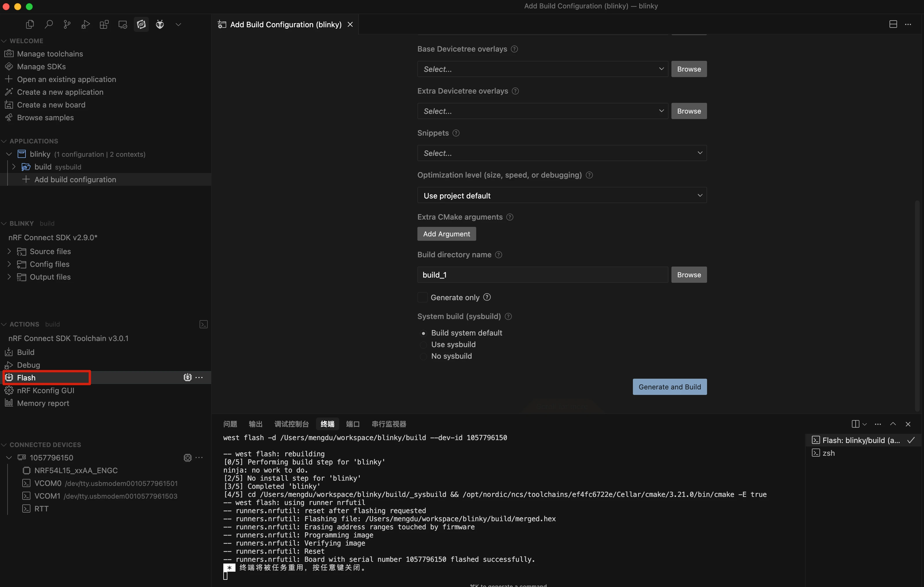Open the Search icon in activity bar
This screenshot has height=587, width=924.
pos(48,25)
